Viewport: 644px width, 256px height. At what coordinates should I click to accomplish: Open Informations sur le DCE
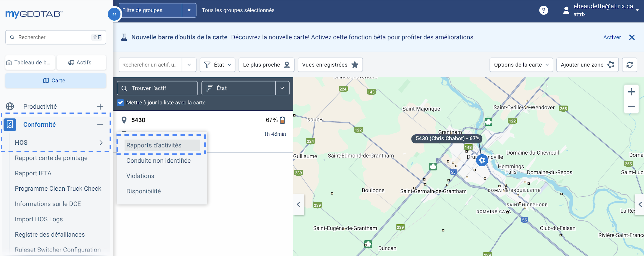(48, 204)
